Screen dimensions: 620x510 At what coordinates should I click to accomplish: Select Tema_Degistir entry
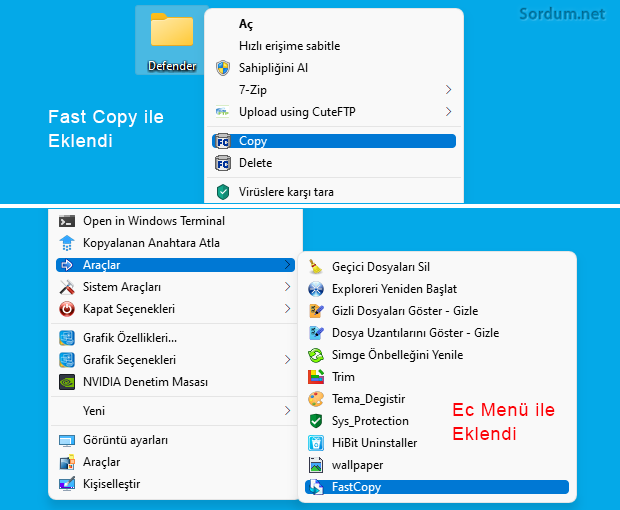[x=437, y=399]
